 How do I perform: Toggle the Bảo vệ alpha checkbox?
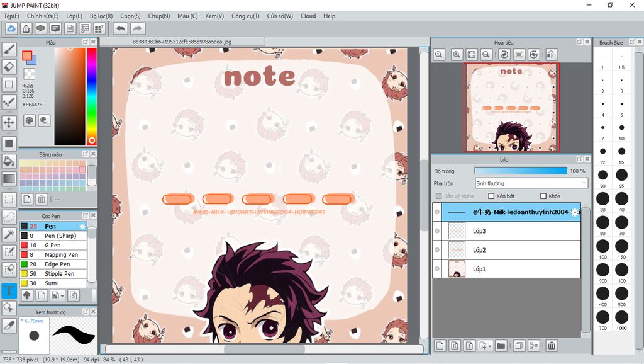[x=438, y=196]
